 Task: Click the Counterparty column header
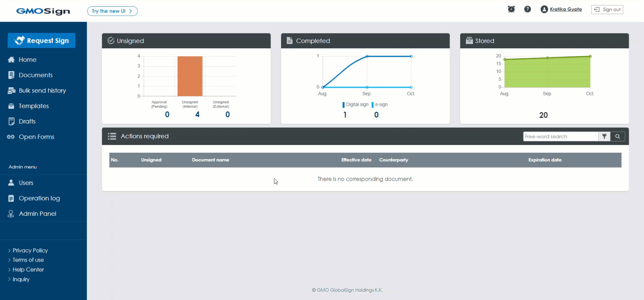(x=394, y=160)
